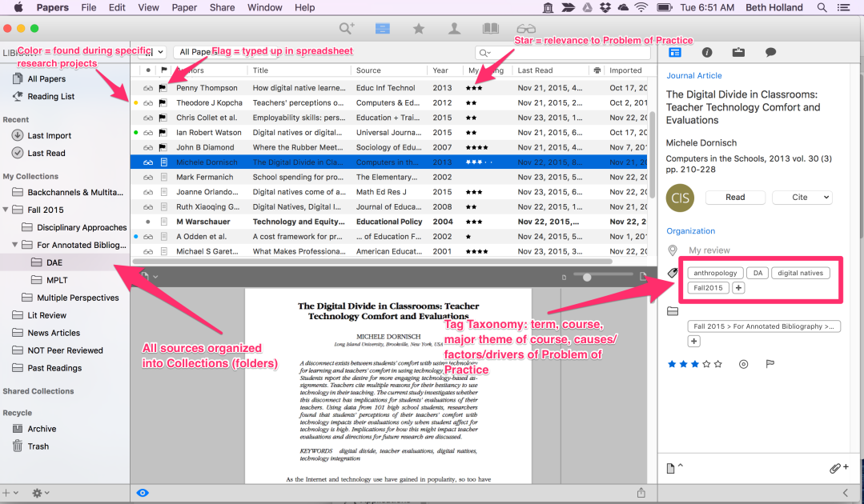864x504 pixels.
Task: Open the Window menu
Action: 264,7
